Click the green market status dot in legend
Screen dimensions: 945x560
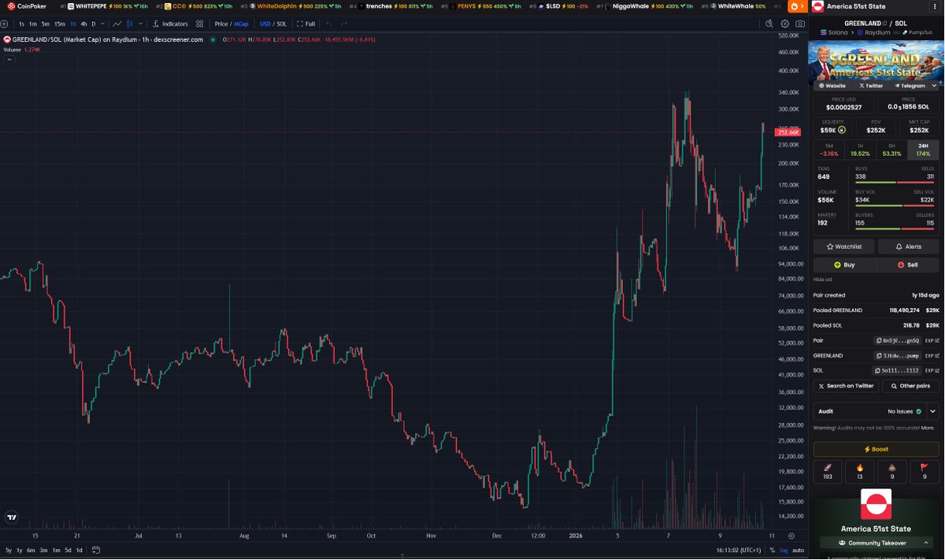[x=213, y=39]
